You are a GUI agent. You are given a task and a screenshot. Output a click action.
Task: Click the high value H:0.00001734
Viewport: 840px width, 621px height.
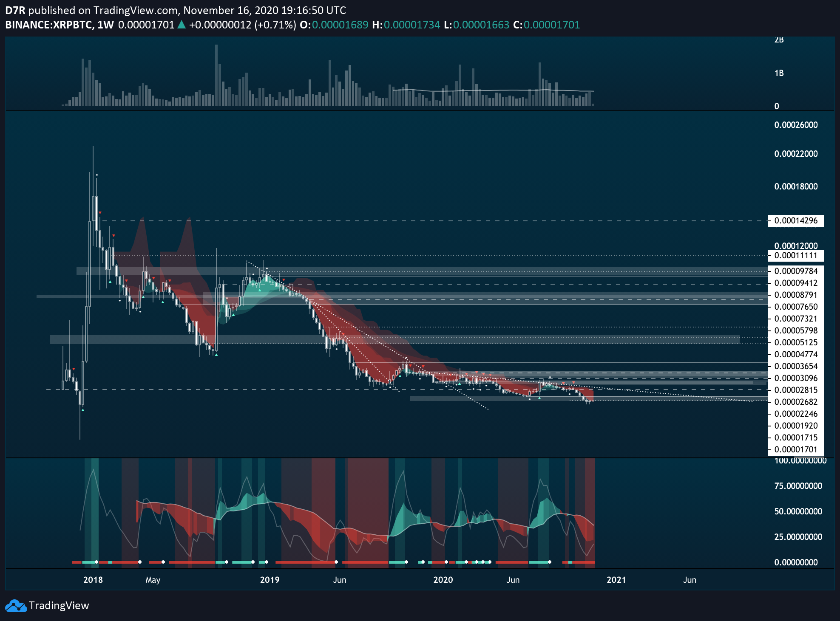406,25
